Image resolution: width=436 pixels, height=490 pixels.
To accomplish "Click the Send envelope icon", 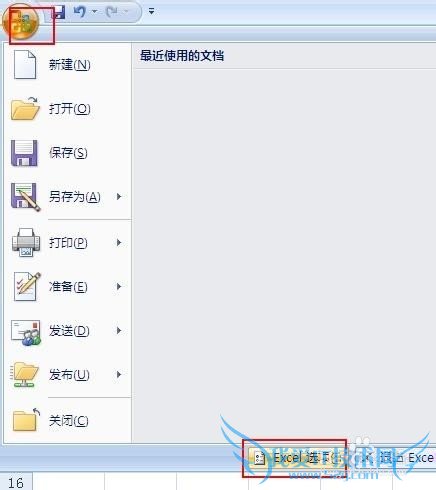I will (x=26, y=332).
